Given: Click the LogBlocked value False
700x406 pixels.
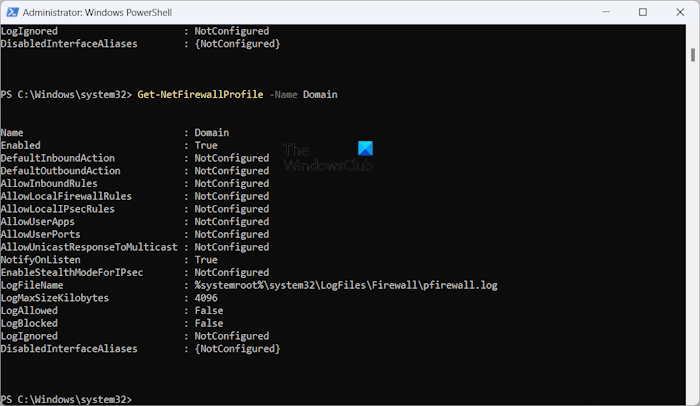Looking at the screenshot, I should [x=210, y=323].
